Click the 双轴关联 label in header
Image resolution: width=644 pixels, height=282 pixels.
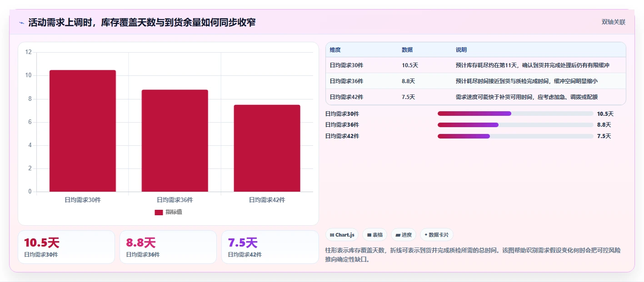click(614, 22)
